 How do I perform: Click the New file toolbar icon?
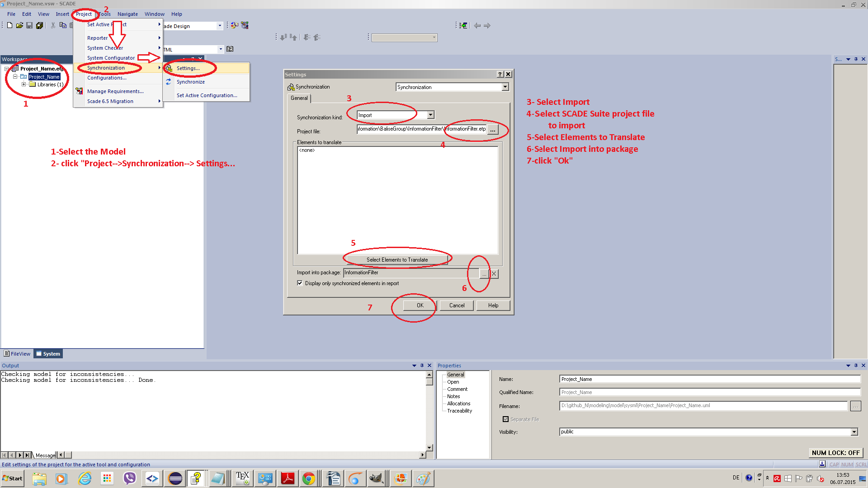point(9,25)
